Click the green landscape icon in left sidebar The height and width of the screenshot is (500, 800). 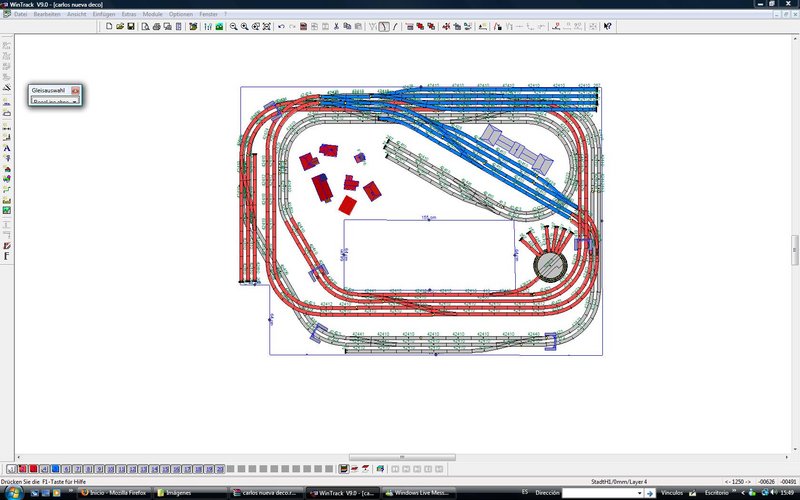7,210
